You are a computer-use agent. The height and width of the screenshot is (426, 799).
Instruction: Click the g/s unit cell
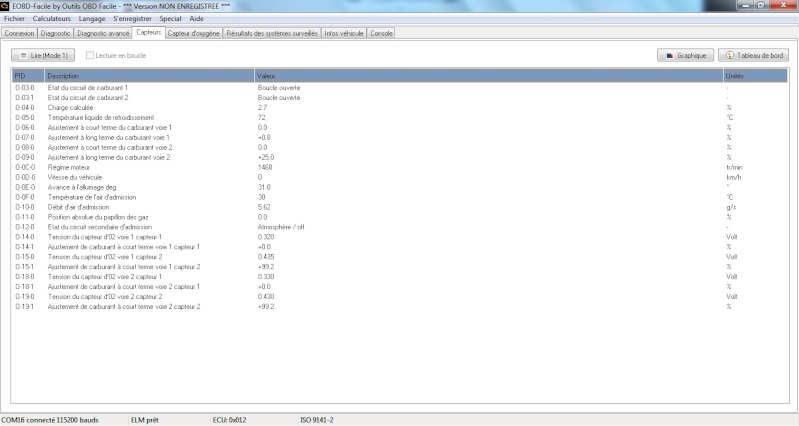[731, 207]
